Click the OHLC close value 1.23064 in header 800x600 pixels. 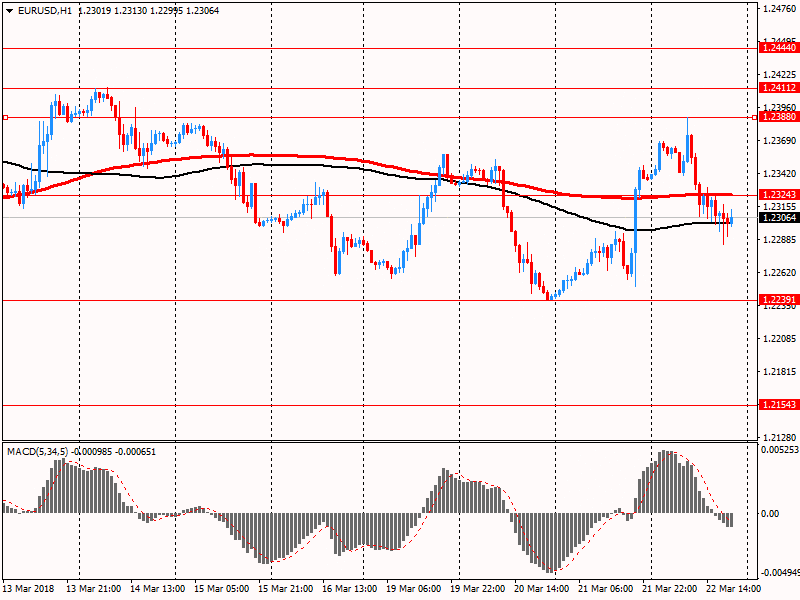tap(203, 11)
